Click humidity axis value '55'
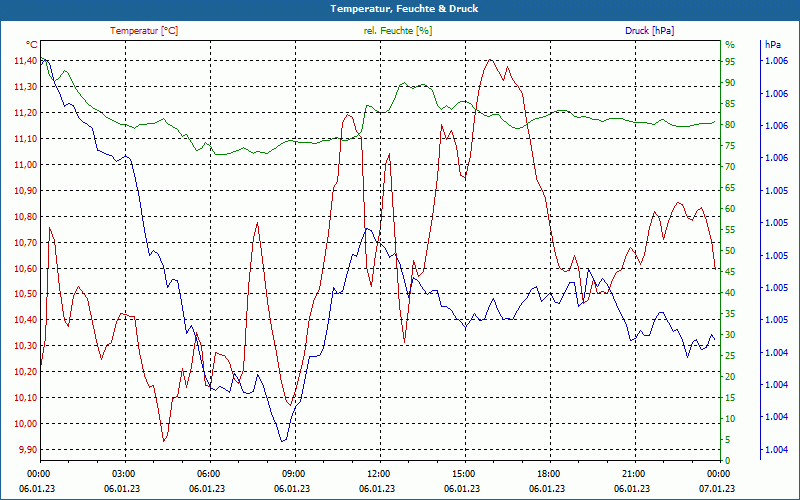This screenshot has width=800, height=500. [730, 230]
